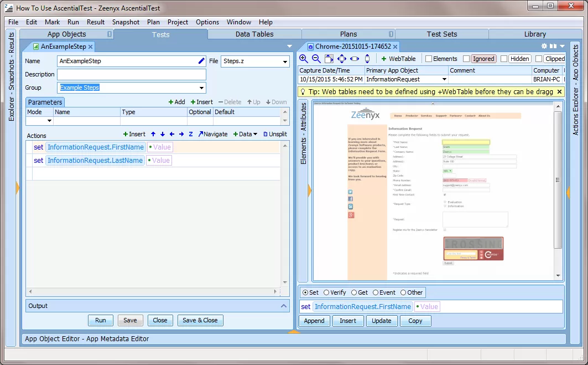588x365 pixels.
Task: Expand the Output panel chevron
Action: click(x=284, y=306)
